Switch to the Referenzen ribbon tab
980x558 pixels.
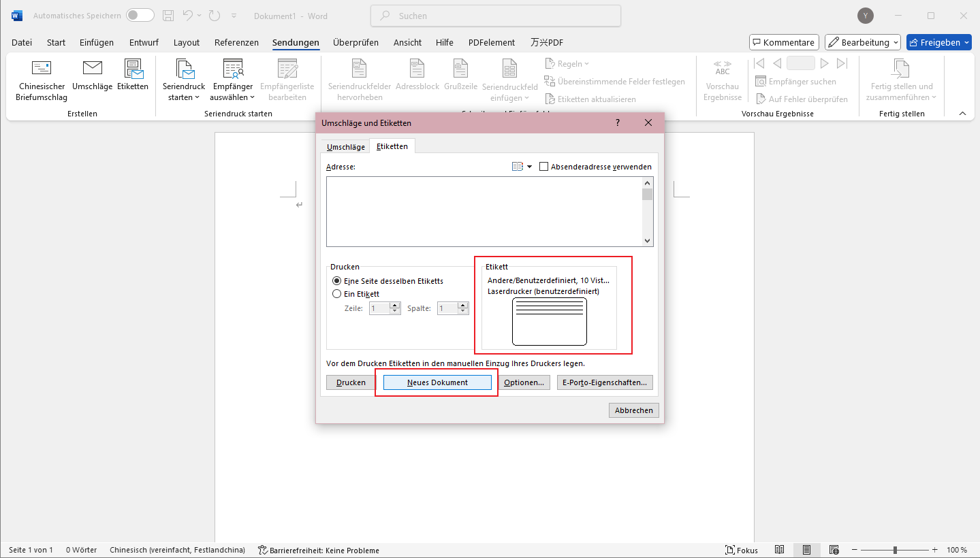[x=236, y=42]
